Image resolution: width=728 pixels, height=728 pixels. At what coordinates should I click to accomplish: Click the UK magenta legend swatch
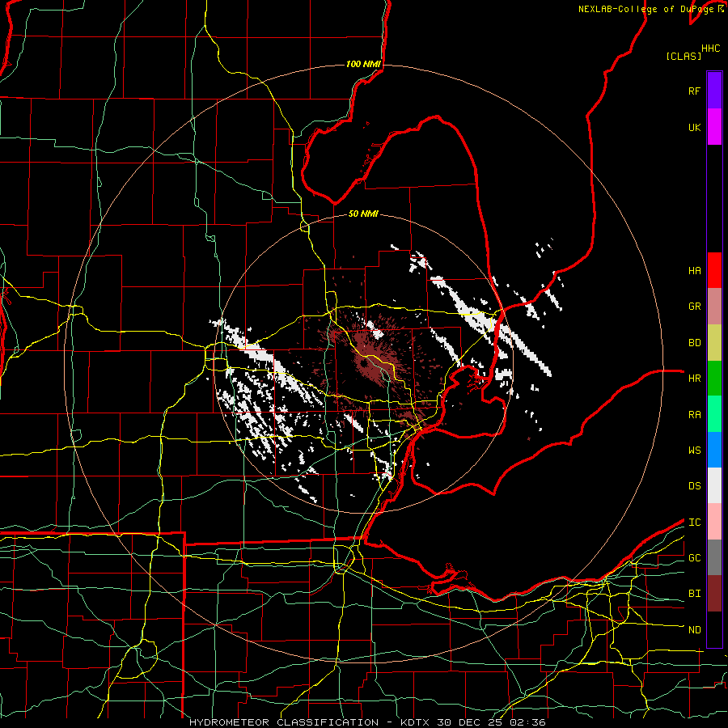point(714,127)
